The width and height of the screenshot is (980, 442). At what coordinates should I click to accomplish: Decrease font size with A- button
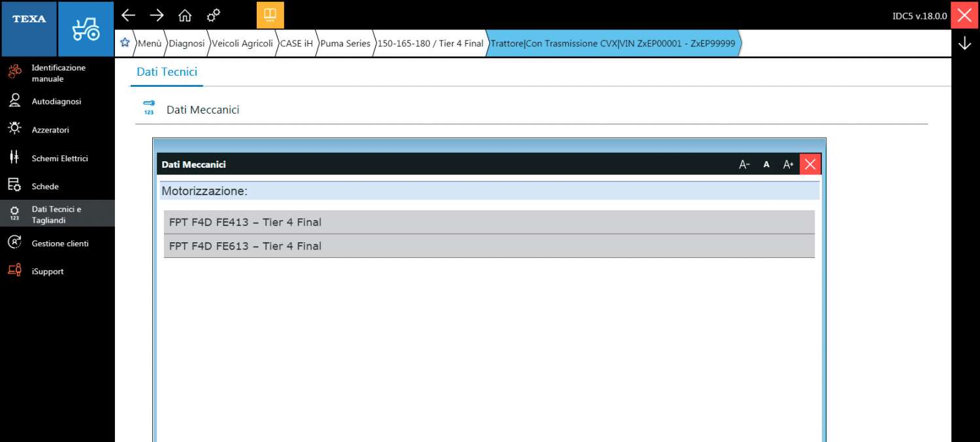pyautogui.click(x=744, y=165)
